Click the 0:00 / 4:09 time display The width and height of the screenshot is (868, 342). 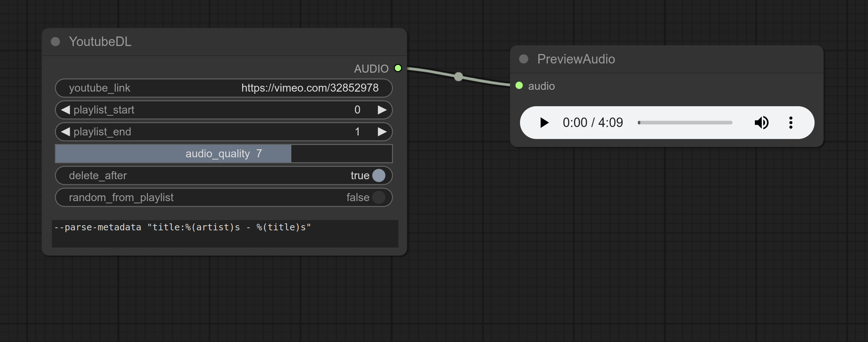tap(593, 123)
